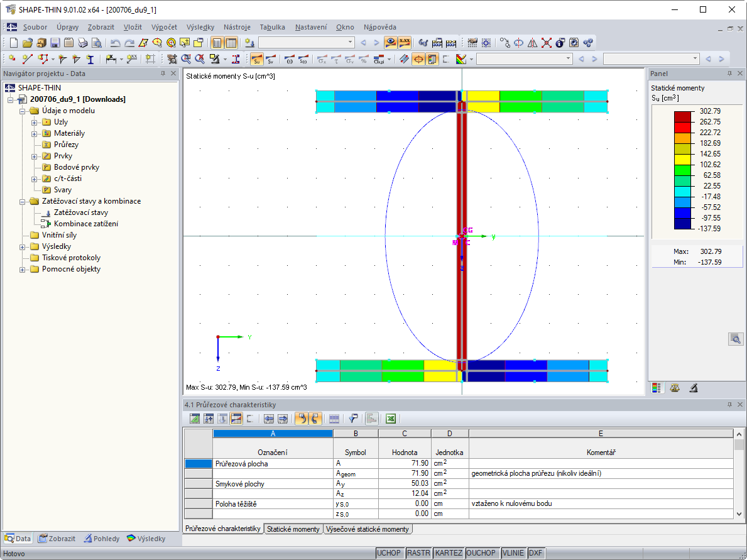Click the new line element tool icon
The height and width of the screenshot is (560, 747).
click(x=27, y=59)
